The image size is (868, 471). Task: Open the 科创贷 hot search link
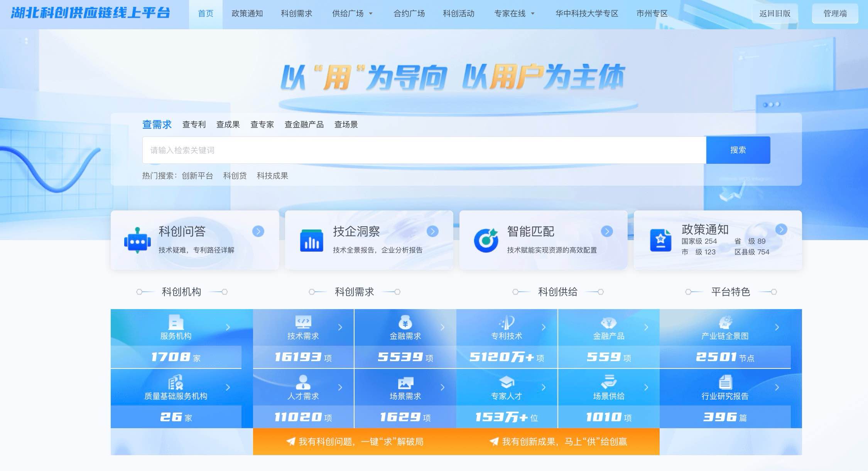click(x=235, y=176)
